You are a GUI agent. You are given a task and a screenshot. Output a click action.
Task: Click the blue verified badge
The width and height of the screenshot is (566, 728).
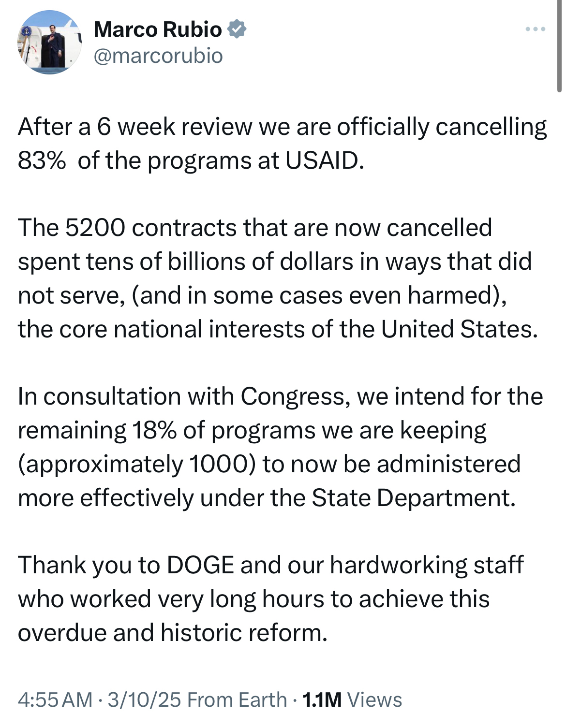[x=237, y=29]
